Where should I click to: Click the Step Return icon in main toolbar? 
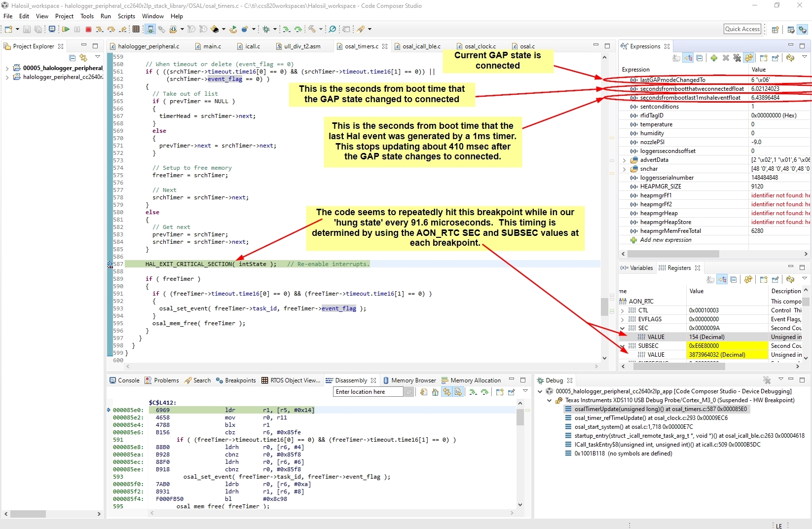click(x=123, y=29)
